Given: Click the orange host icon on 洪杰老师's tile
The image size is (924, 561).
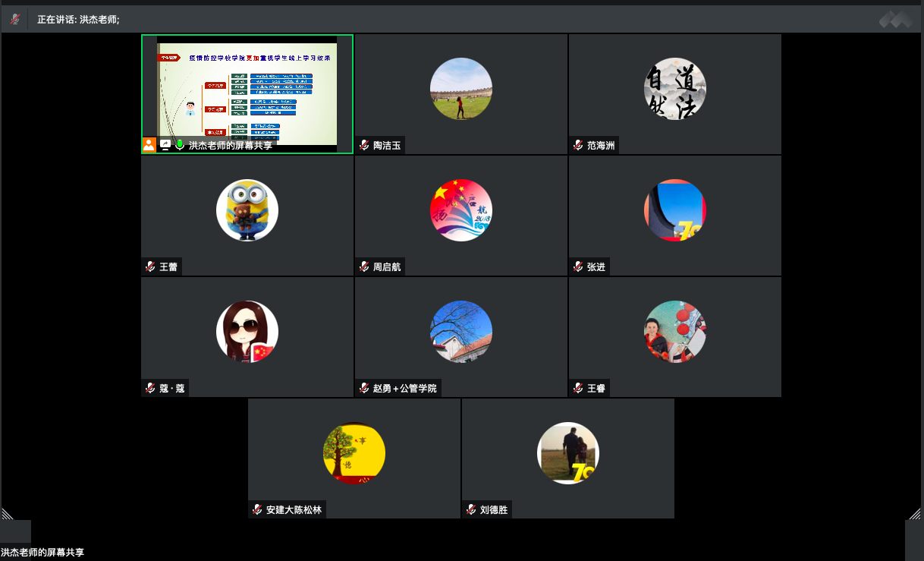Looking at the screenshot, I should click(149, 145).
